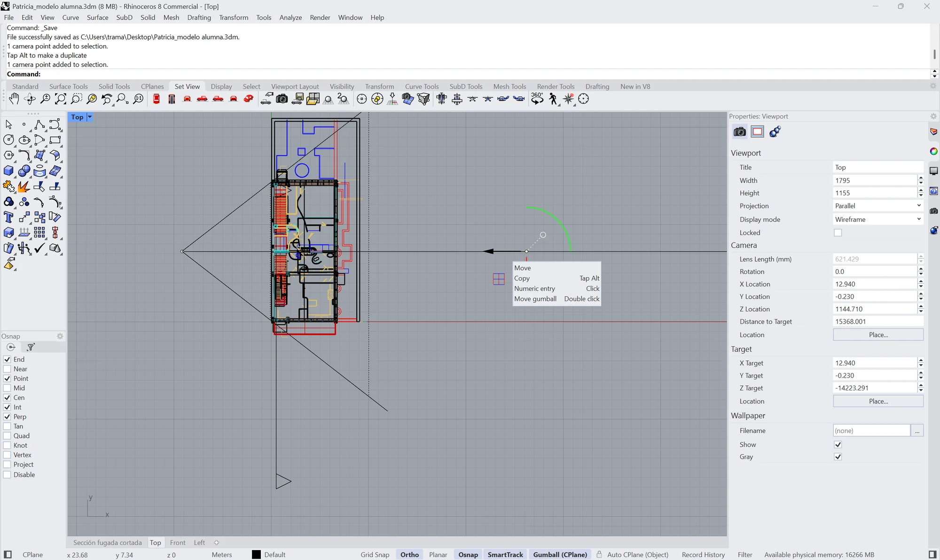Click the Default layer black color swatch
The width and height of the screenshot is (940, 560).
tap(256, 555)
